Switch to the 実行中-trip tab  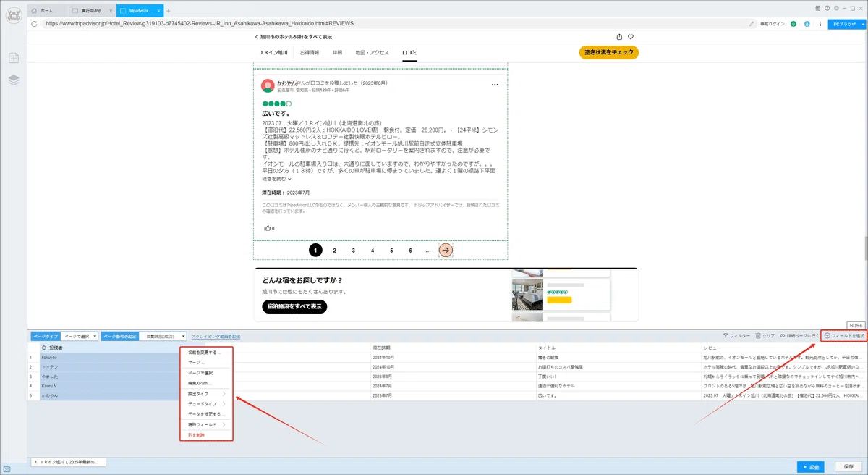pos(92,11)
